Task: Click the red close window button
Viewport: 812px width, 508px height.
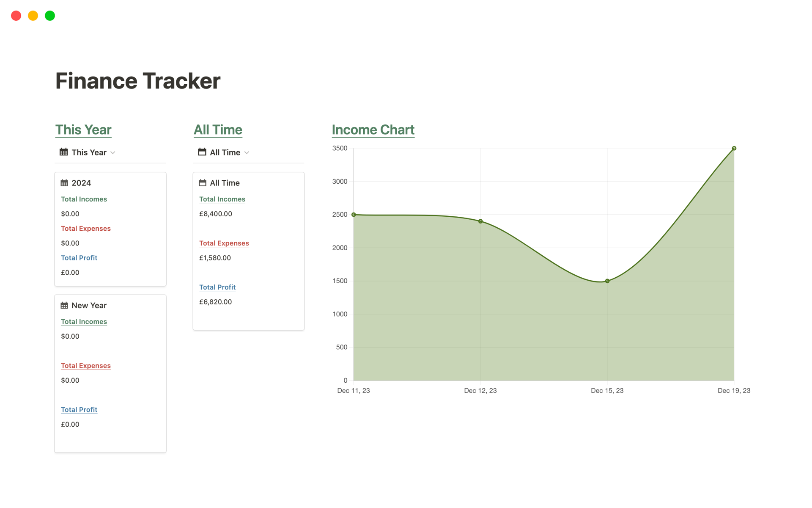Action: click(x=16, y=16)
